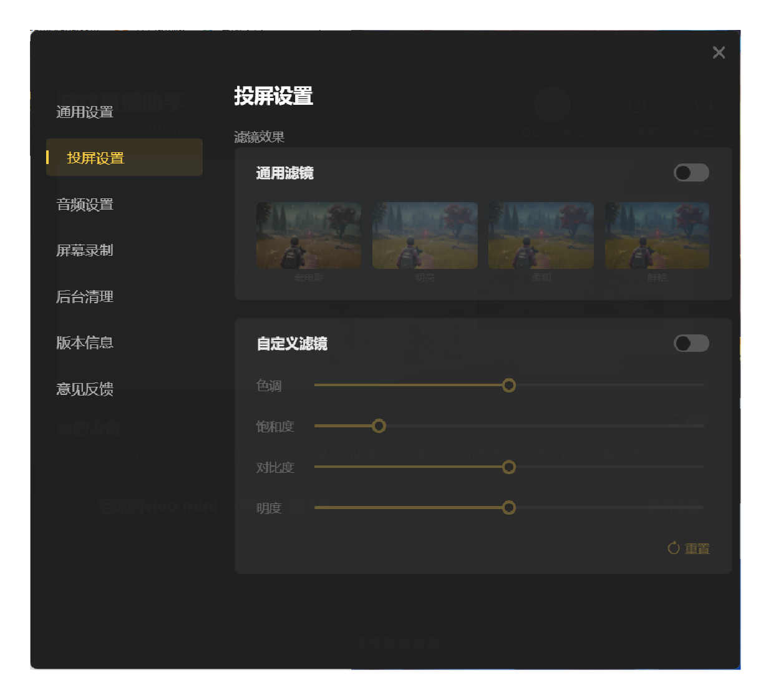Switch to 后台清理 in sidebar
This screenshot has height=700, width=771.
pyautogui.click(x=85, y=297)
